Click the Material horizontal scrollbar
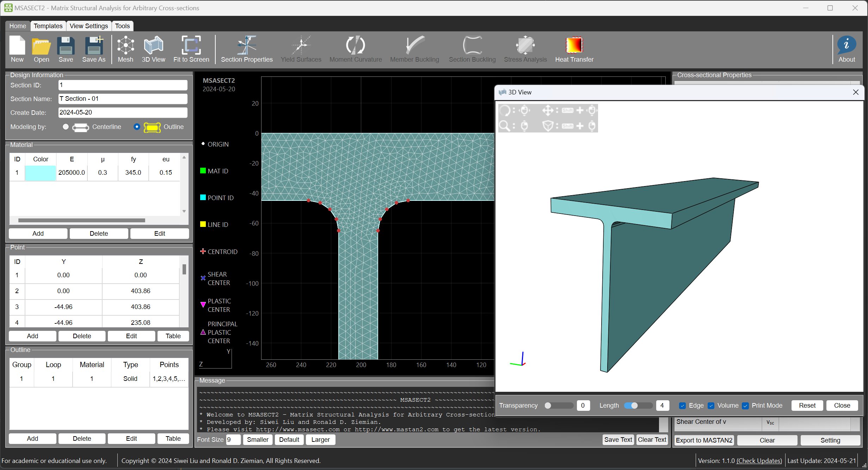This screenshot has width=868, height=470. 81,221
